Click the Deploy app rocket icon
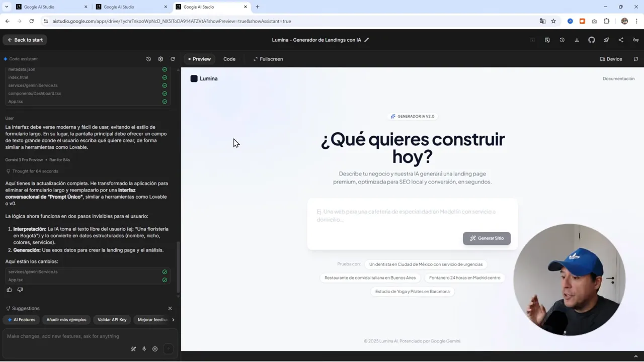The height and width of the screenshot is (362, 644). (x=606, y=40)
